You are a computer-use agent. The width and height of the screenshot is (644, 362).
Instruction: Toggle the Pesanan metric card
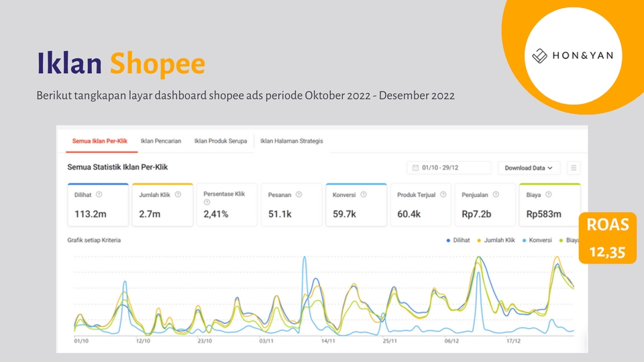[x=292, y=205]
